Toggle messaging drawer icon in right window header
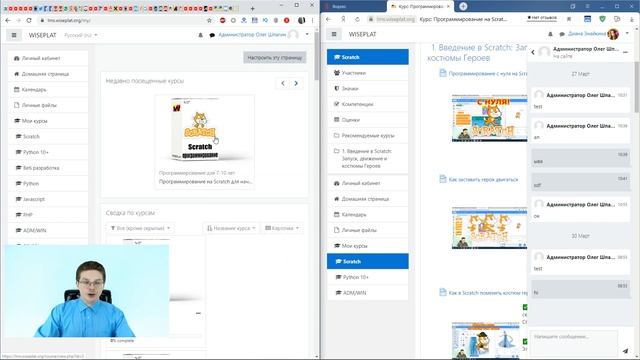 (562, 34)
